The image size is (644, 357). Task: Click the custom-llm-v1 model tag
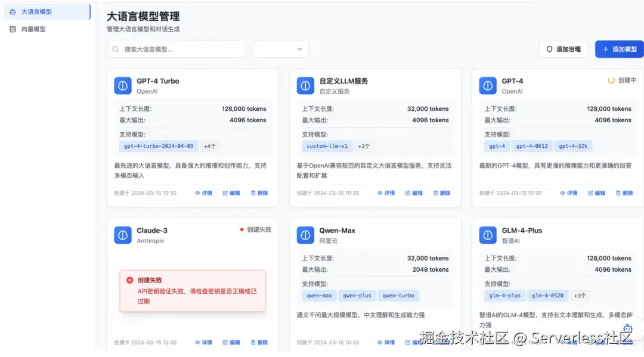[327, 146]
